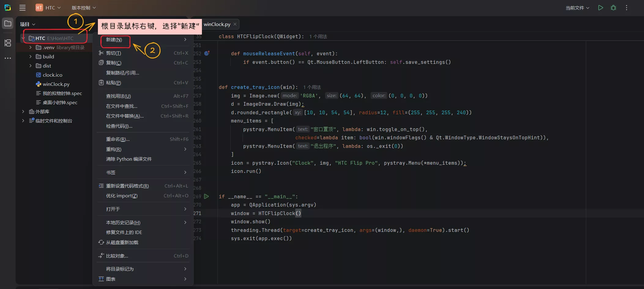The width and height of the screenshot is (644, 289).
Task: Open clock.ico in the project tree
Action: [52, 75]
